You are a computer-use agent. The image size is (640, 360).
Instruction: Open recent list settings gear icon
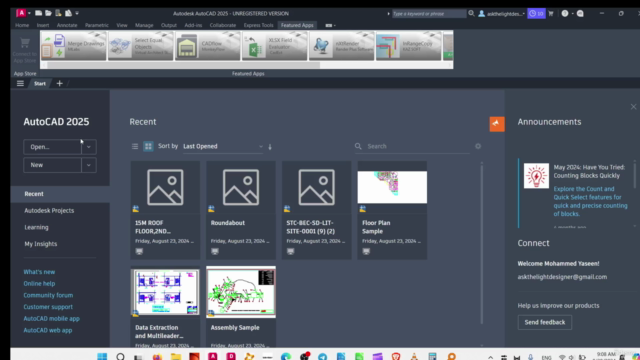coord(478,146)
